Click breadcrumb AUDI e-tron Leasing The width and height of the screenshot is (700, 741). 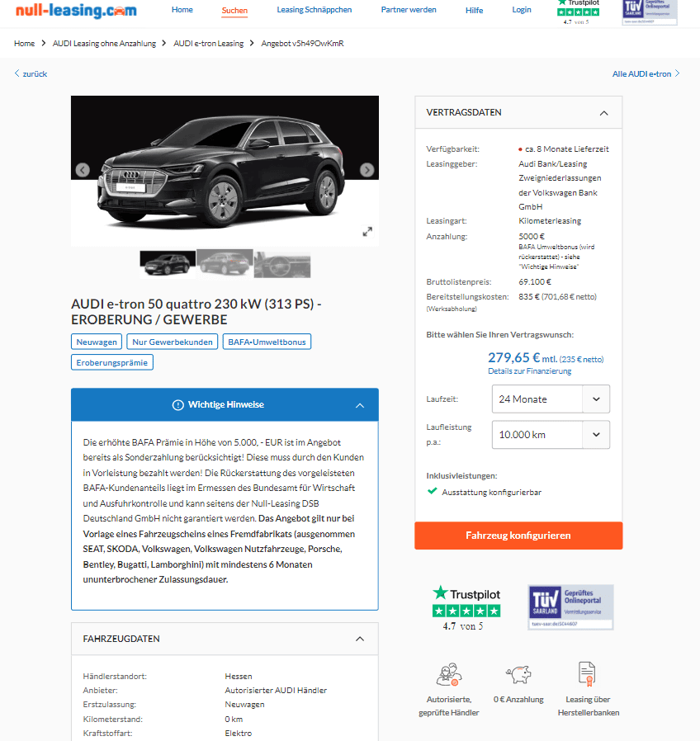click(x=209, y=44)
